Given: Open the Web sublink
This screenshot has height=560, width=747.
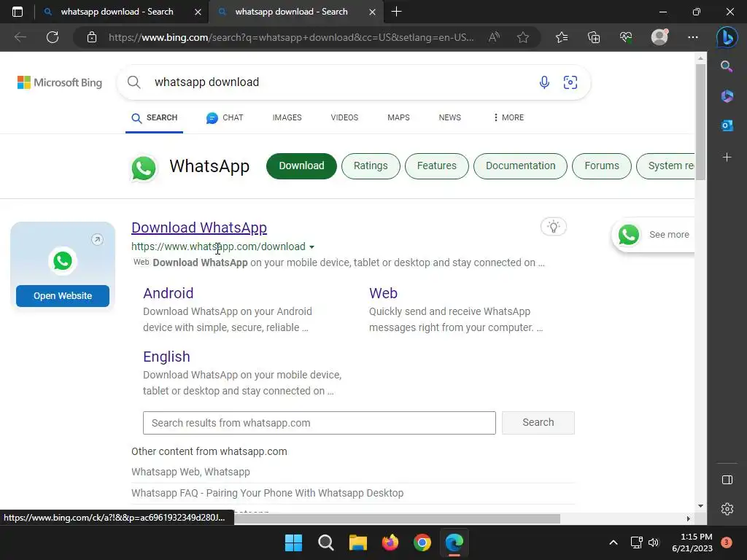Looking at the screenshot, I should (x=383, y=293).
